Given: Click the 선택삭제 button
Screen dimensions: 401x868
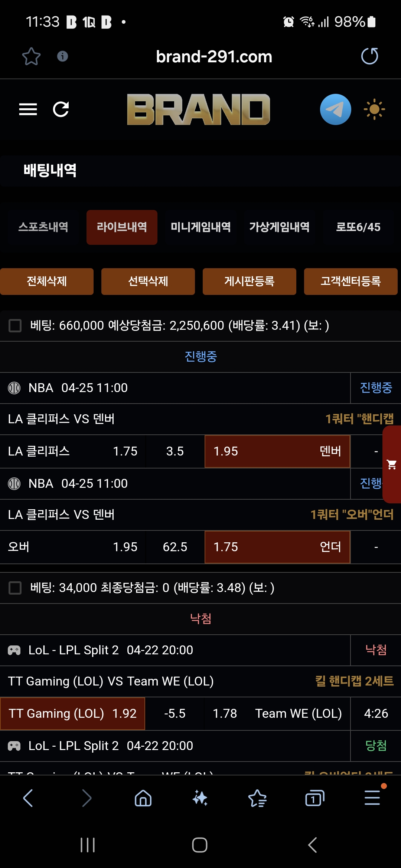Looking at the screenshot, I should pos(148,282).
